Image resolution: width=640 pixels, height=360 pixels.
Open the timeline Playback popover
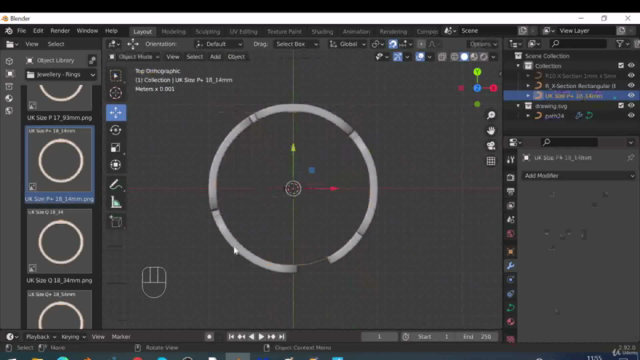(x=41, y=337)
